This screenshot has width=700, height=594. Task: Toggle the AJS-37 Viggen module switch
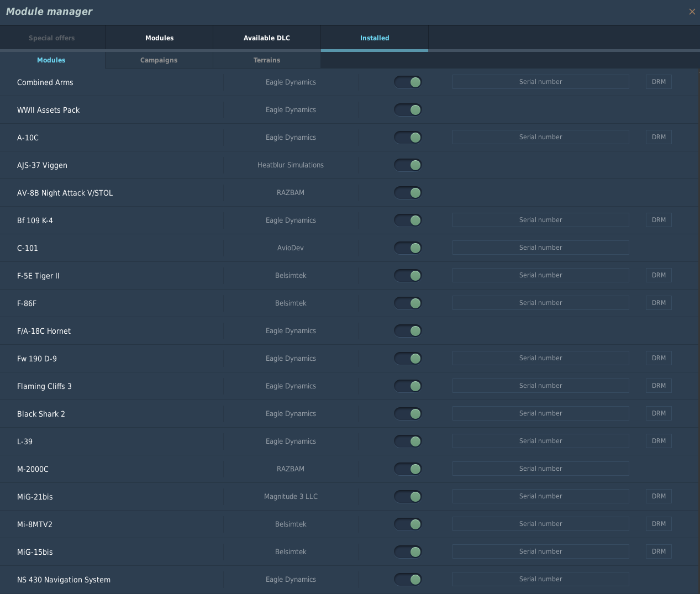click(x=408, y=165)
